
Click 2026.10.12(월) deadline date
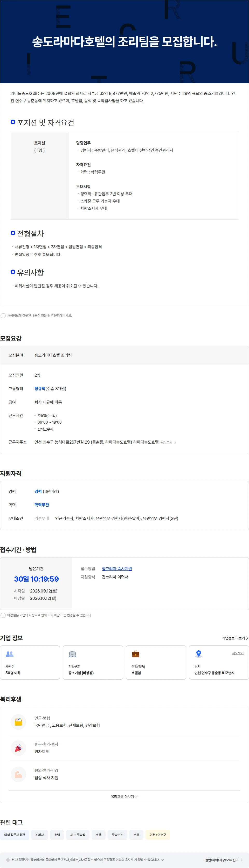43,598
